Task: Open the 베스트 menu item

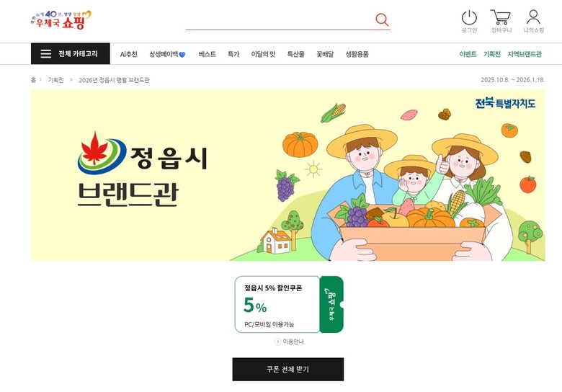Action: pos(208,54)
